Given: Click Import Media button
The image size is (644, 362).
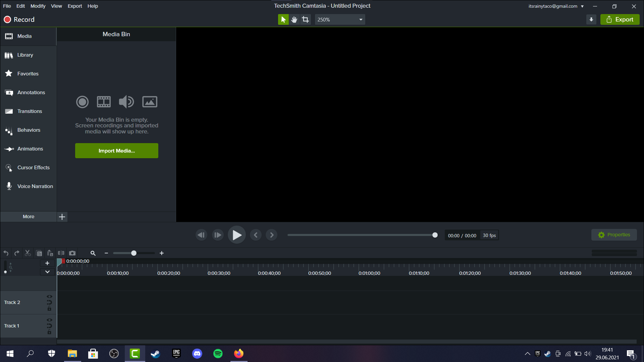Looking at the screenshot, I should (x=117, y=151).
